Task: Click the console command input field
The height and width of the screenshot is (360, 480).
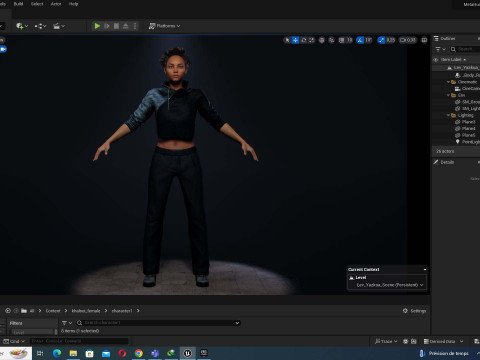Action: tap(79, 341)
